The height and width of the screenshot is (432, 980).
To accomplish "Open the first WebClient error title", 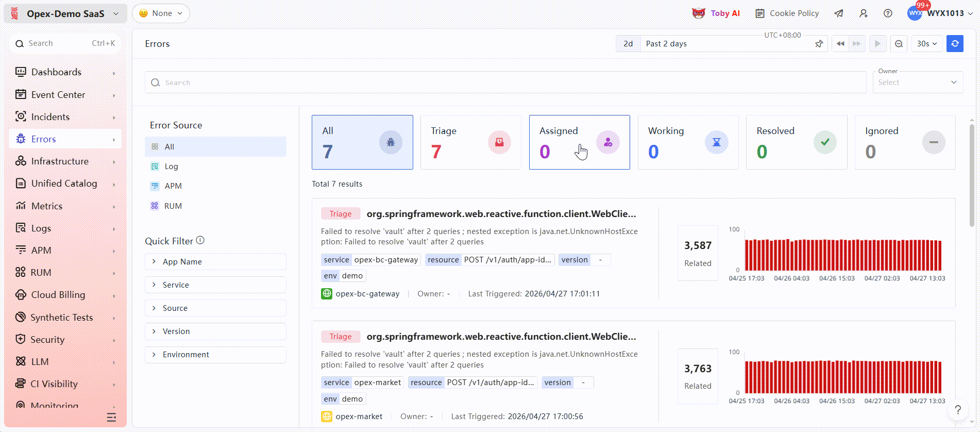I will [x=501, y=214].
